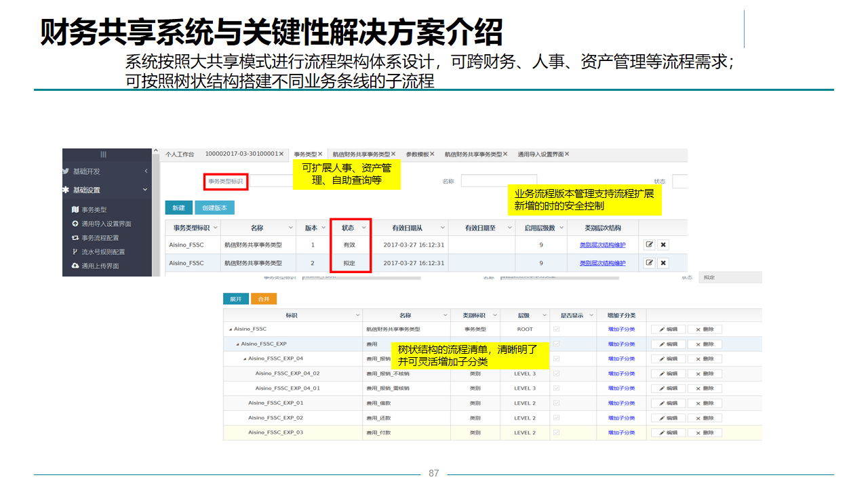Click the edit icon in the version 2 拟定 row
This screenshot has width=868, height=488.
point(649,263)
